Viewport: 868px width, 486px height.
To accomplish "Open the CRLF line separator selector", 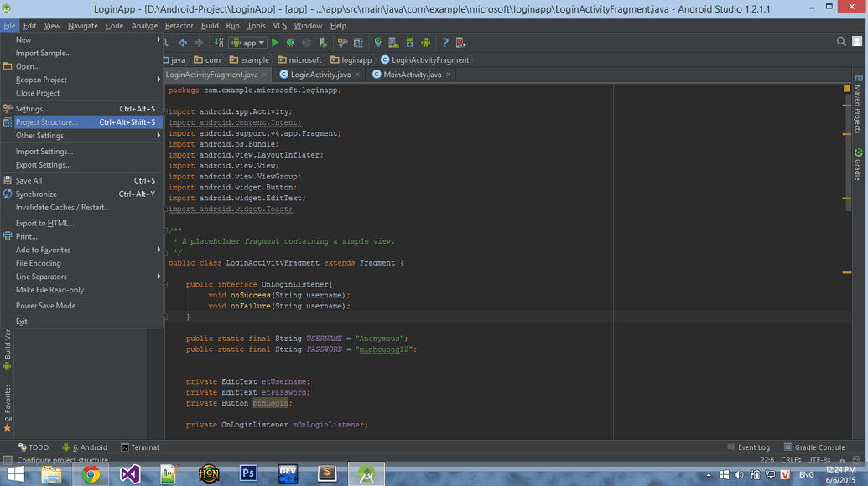I will point(791,460).
